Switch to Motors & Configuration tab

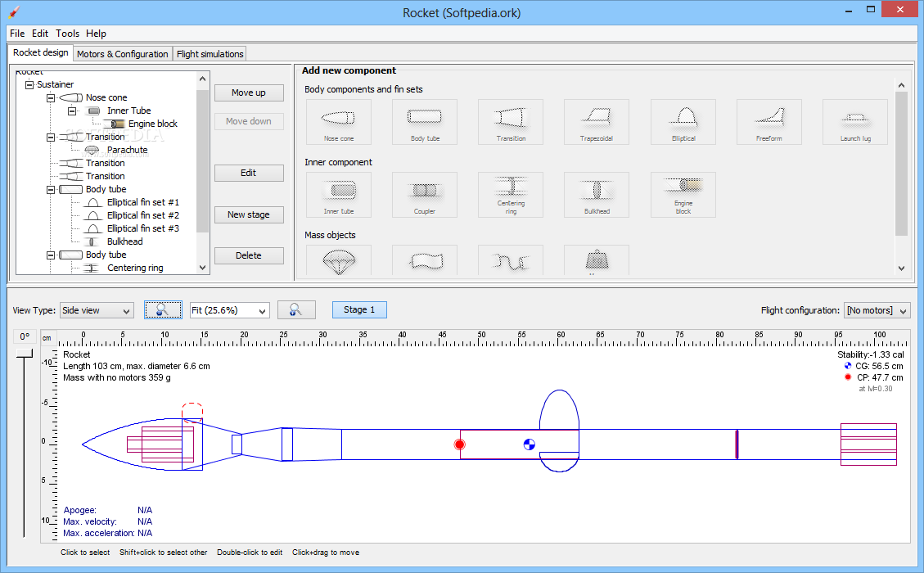pyautogui.click(x=123, y=54)
